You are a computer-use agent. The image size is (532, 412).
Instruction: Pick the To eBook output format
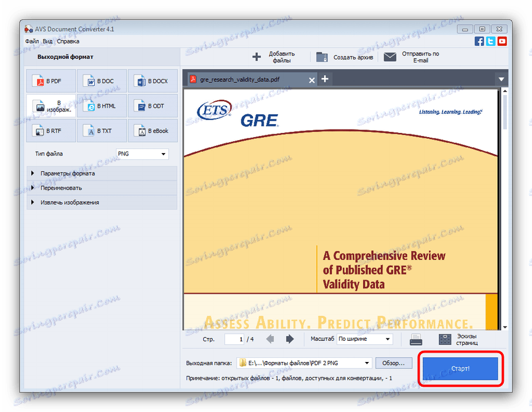(152, 131)
